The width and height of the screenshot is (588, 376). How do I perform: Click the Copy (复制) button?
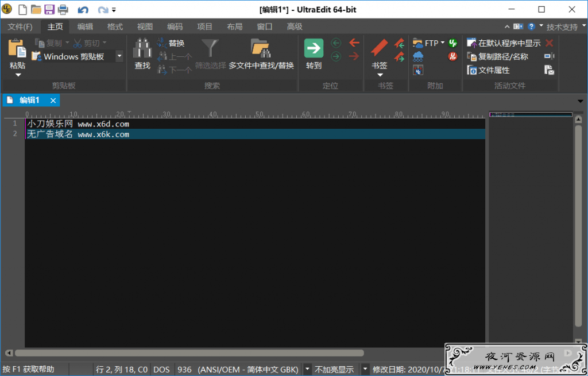[x=48, y=43]
